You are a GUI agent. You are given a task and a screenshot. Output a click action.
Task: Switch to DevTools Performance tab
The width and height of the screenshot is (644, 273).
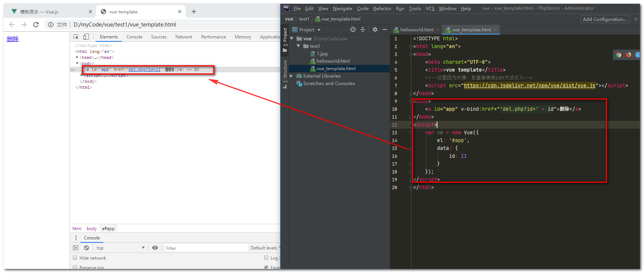[213, 37]
